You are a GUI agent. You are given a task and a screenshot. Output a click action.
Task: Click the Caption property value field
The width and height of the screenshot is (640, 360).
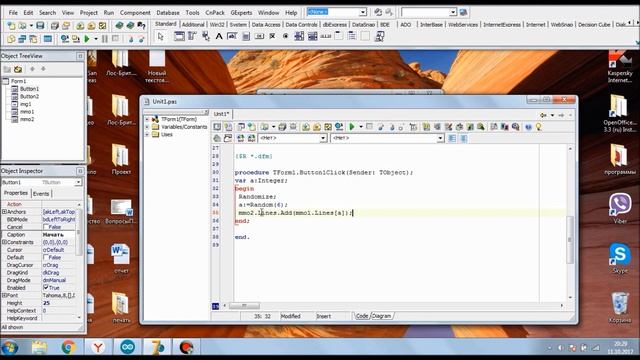pyautogui.click(x=59, y=235)
